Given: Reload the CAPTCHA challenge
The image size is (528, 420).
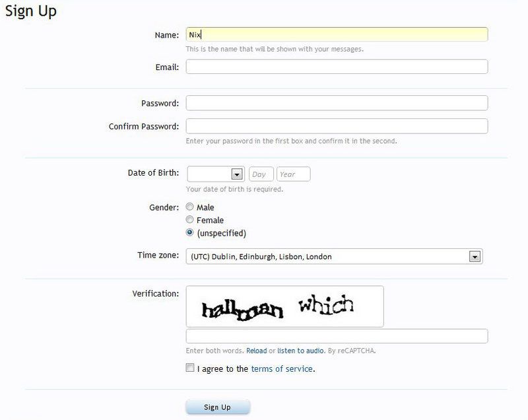Looking at the screenshot, I should tap(256, 351).
